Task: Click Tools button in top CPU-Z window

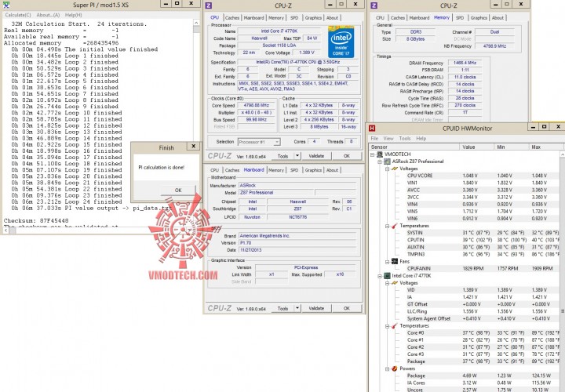Action: point(282,156)
